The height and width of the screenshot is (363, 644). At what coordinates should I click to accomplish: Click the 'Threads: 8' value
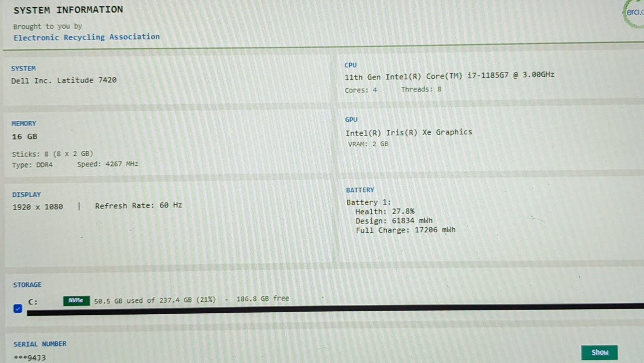pyautogui.click(x=421, y=89)
